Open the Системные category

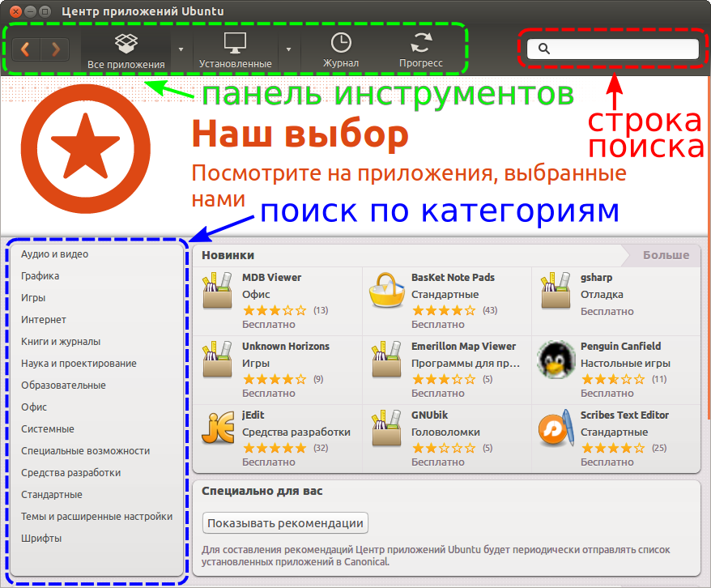pyautogui.click(x=48, y=429)
